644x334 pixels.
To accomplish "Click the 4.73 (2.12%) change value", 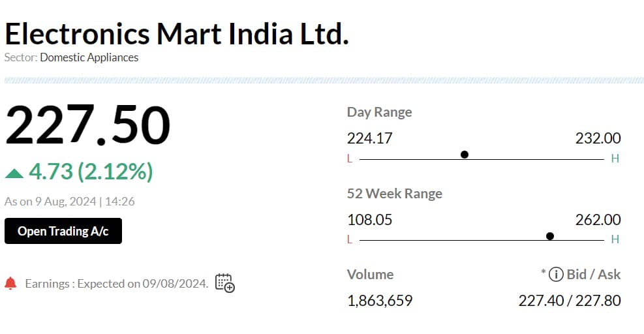I will pyautogui.click(x=91, y=172).
